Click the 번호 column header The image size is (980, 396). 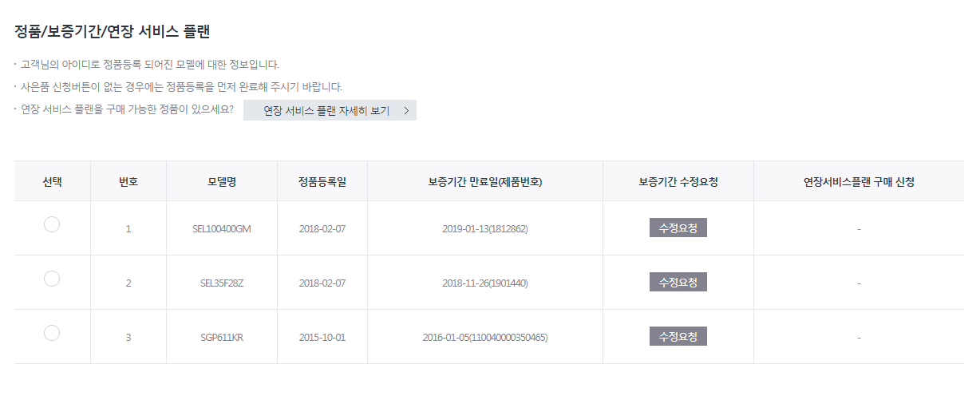pyautogui.click(x=128, y=181)
